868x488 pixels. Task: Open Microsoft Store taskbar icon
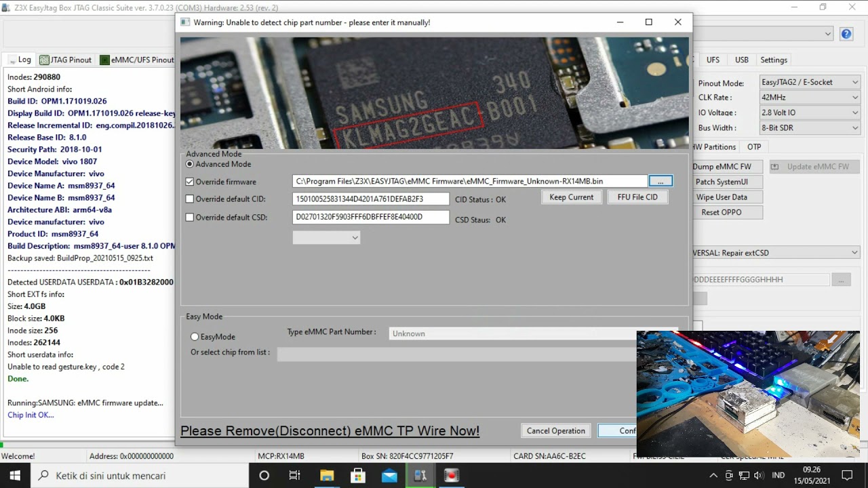[358, 476]
